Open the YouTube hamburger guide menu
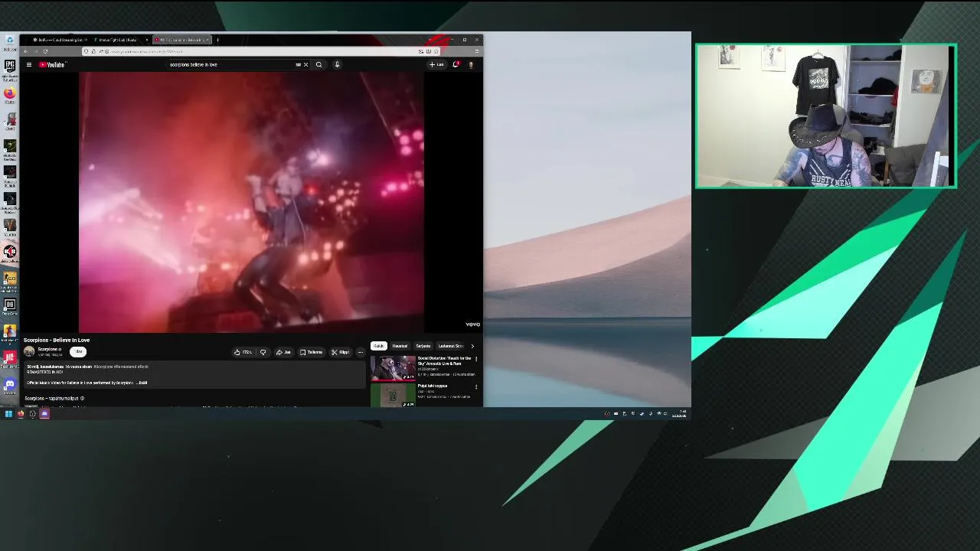Screen dimensions: 980x551 coord(29,64)
